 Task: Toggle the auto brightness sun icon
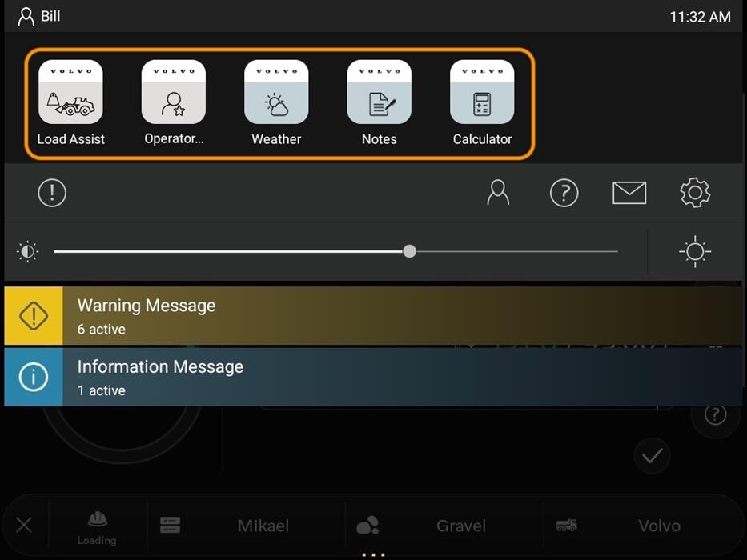(694, 252)
